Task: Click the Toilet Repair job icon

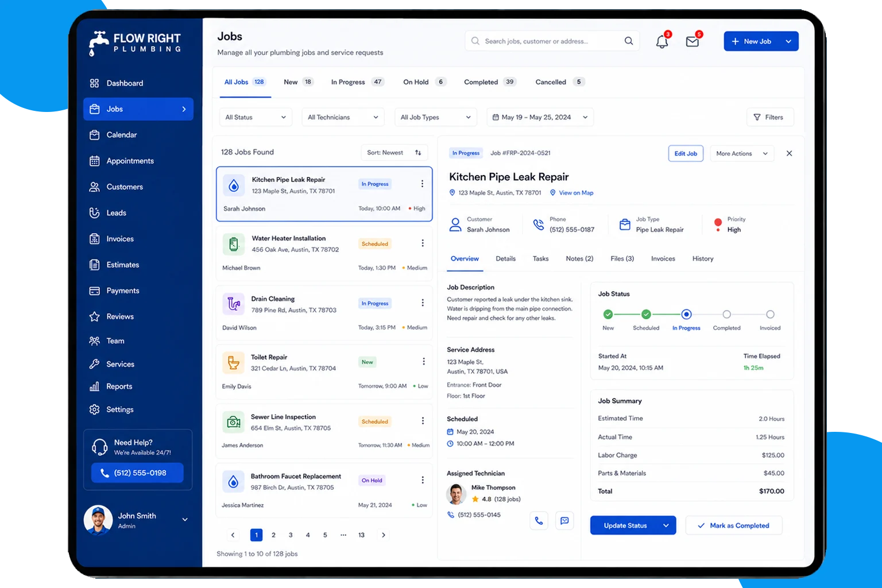Action: tap(233, 362)
